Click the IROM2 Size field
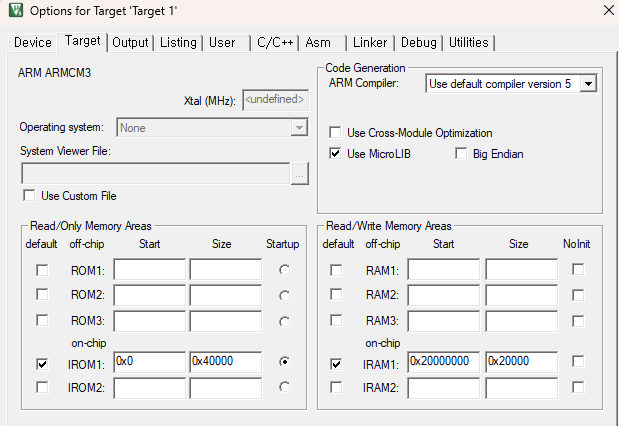The image size is (619, 426). [225, 388]
